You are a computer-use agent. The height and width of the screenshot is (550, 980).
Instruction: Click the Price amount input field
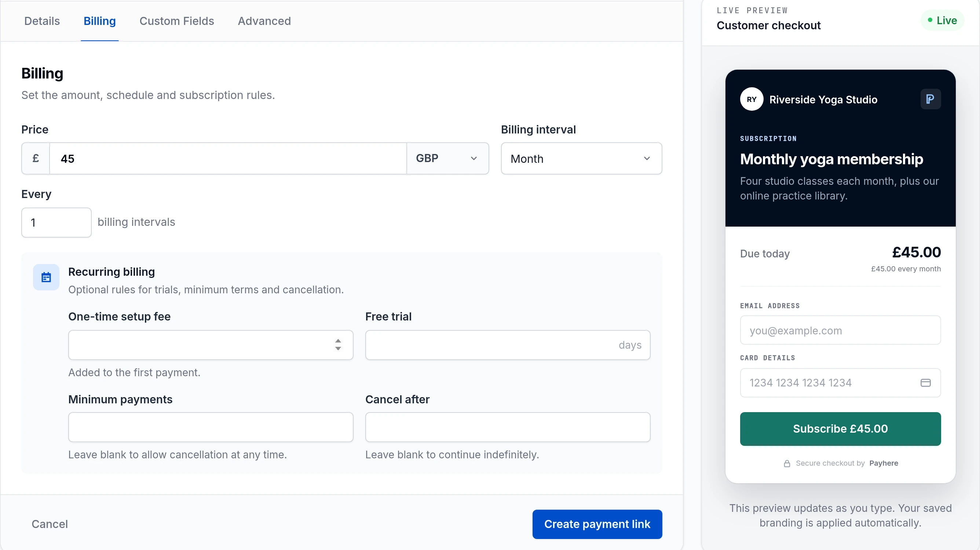[228, 158]
